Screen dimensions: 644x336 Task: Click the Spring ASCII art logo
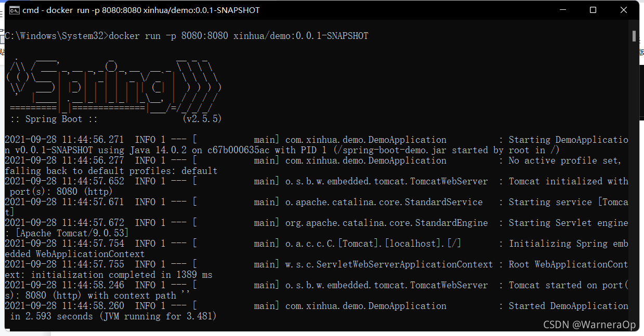click(113, 82)
